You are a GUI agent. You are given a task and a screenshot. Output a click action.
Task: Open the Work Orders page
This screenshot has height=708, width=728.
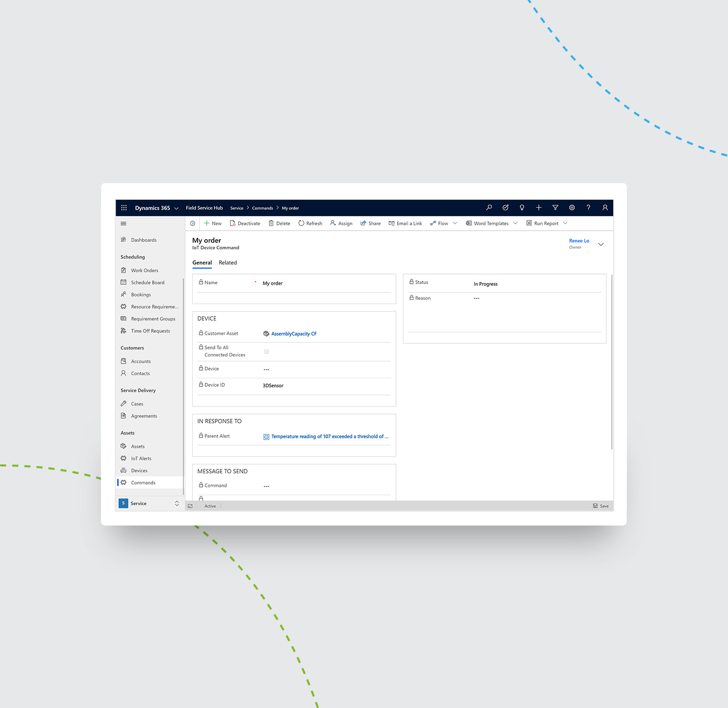[144, 270]
